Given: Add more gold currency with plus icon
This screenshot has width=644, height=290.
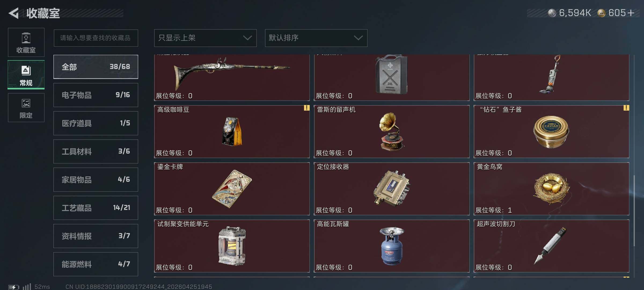Looking at the screenshot, I should (x=631, y=13).
